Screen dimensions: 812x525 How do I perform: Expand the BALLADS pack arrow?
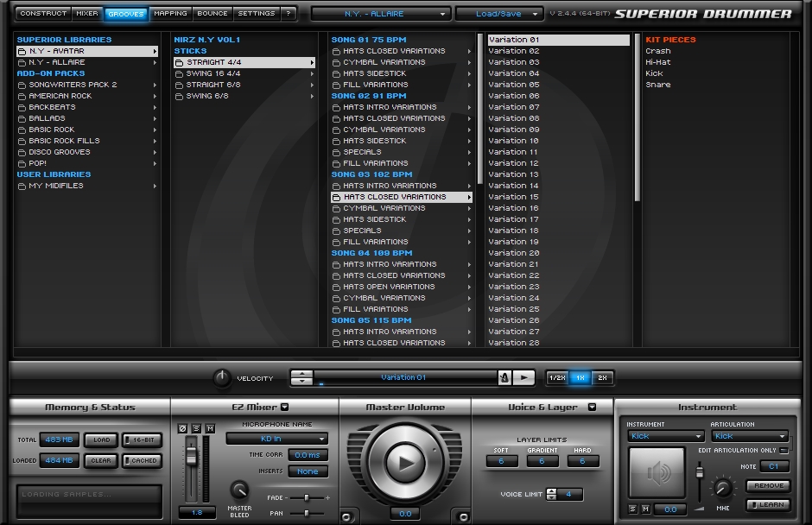pyautogui.click(x=155, y=118)
